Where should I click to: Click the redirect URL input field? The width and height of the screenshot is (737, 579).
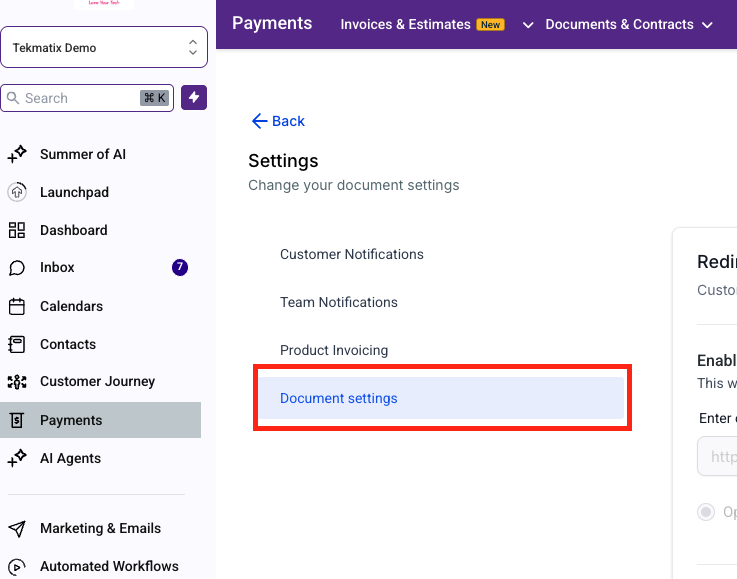(x=717, y=456)
